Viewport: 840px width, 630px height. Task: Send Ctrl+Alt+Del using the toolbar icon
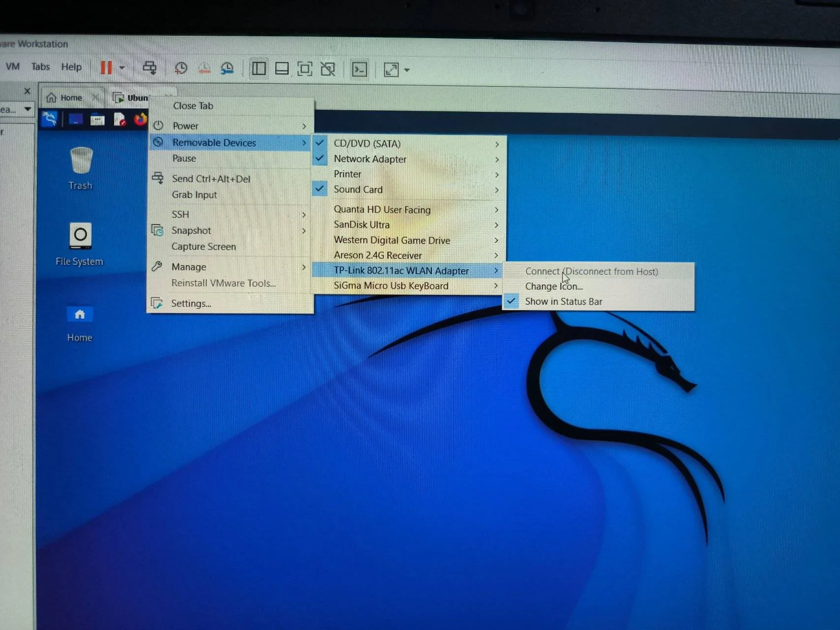(150, 68)
